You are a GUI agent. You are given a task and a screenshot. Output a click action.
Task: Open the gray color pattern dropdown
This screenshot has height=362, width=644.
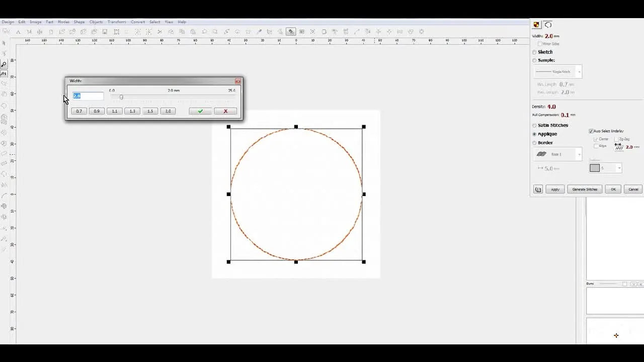(x=619, y=168)
